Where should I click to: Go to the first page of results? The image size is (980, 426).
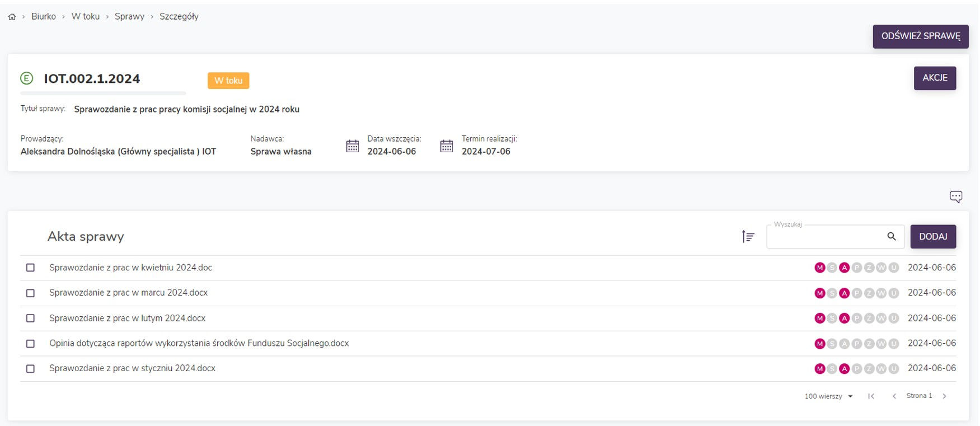click(x=871, y=396)
